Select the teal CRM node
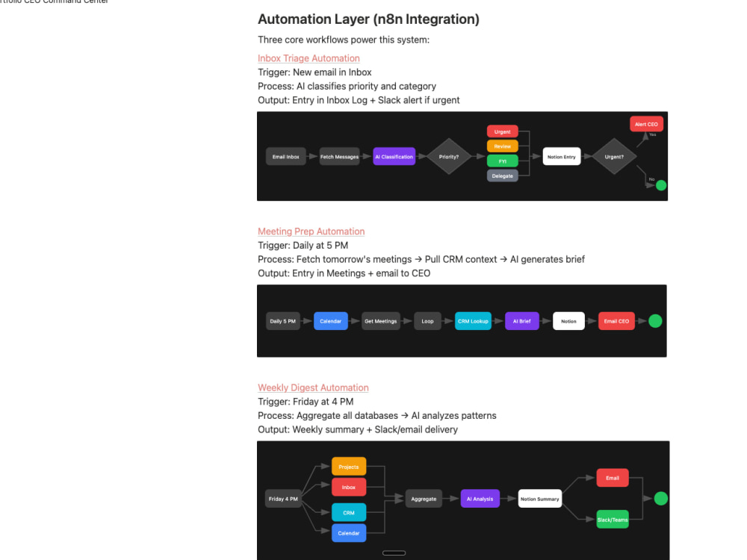This screenshot has width=747, height=560. coord(349,512)
